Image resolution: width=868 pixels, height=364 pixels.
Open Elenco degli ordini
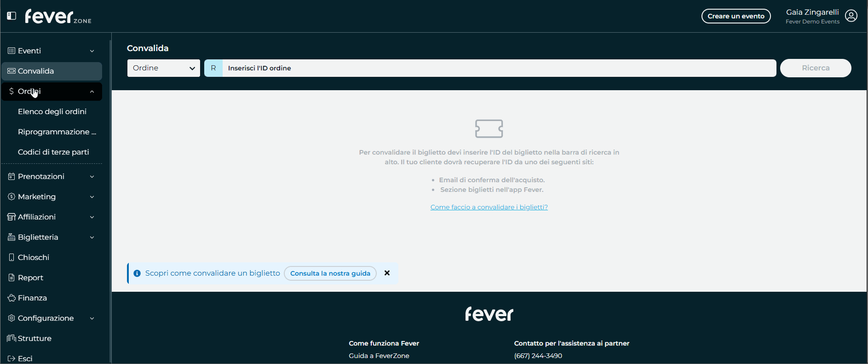click(x=52, y=111)
